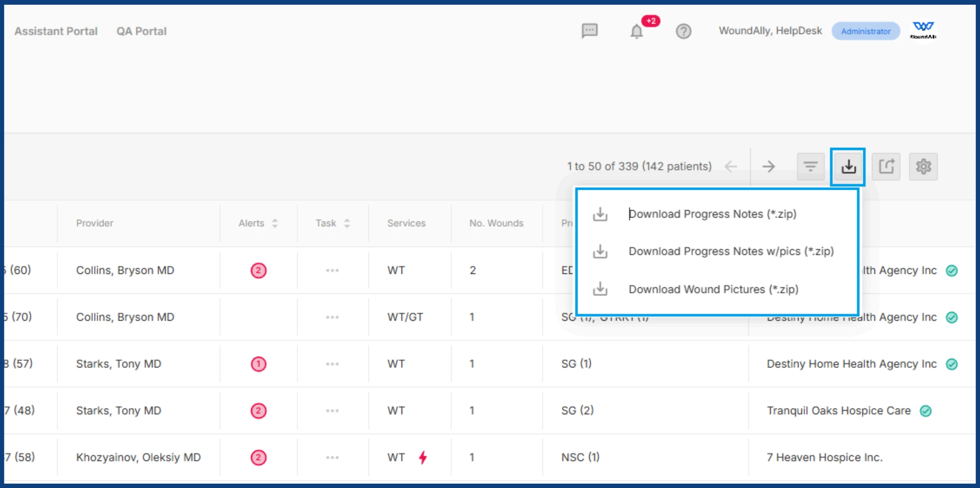Open the chat messages icon

click(589, 31)
